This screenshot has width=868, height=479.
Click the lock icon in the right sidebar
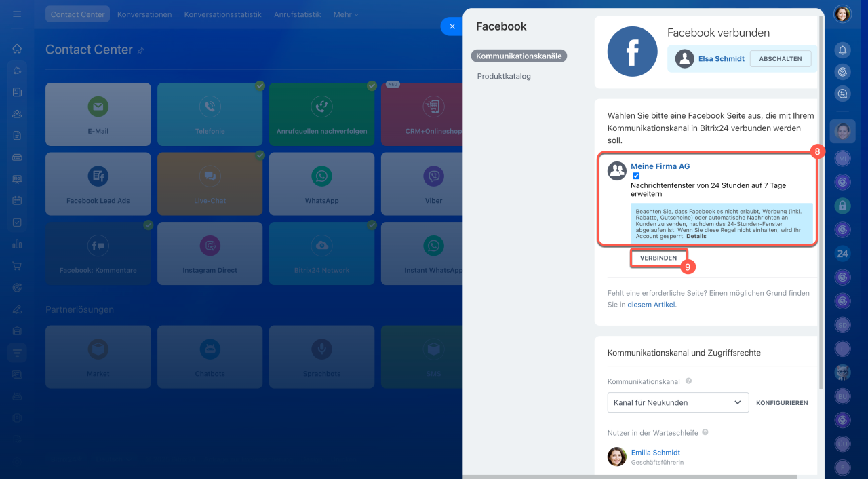842,206
